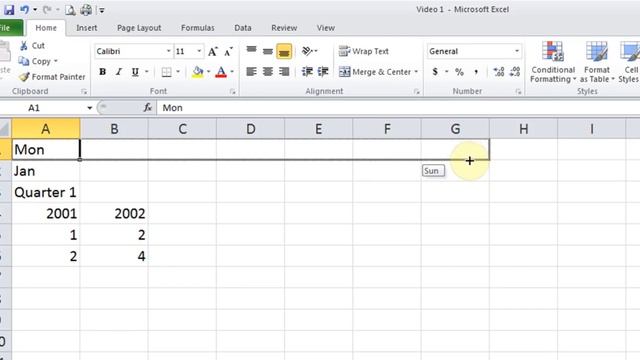Image resolution: width=640 pixels, height=360 pixels.
Task: Expand underline style options arrow
Action: pos(147,72)
